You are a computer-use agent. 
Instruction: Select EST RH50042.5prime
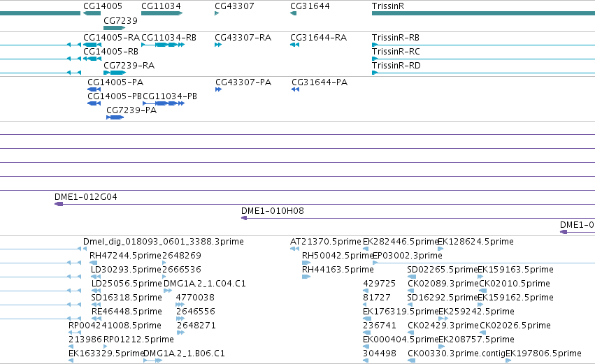point(337,256)
